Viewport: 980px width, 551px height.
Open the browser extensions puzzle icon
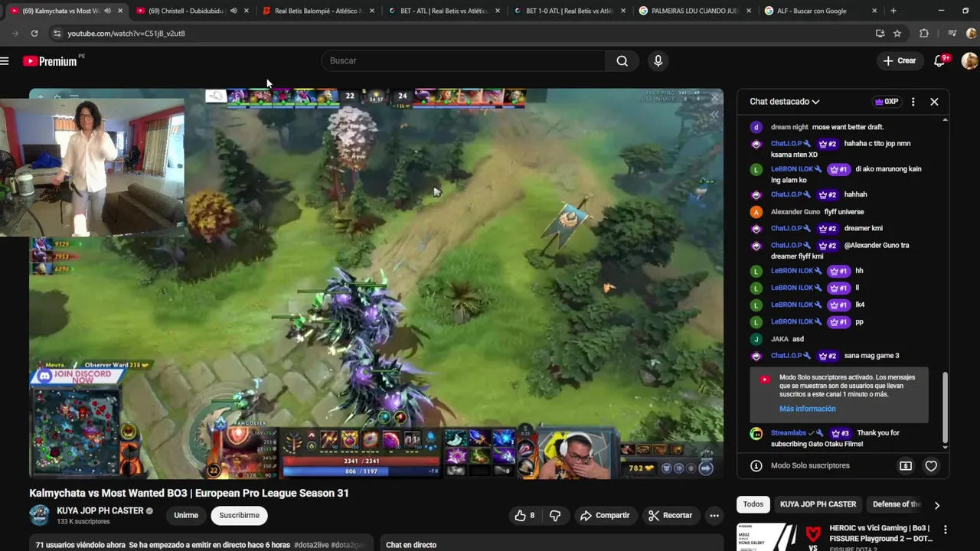(x=924, y=33)
